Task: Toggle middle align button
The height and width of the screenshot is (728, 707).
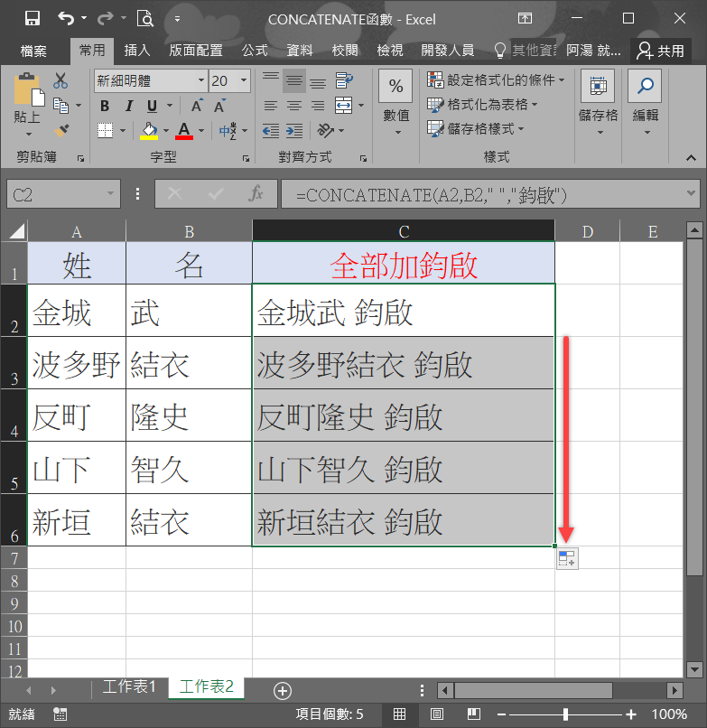Action: click(x=293, y=80)
